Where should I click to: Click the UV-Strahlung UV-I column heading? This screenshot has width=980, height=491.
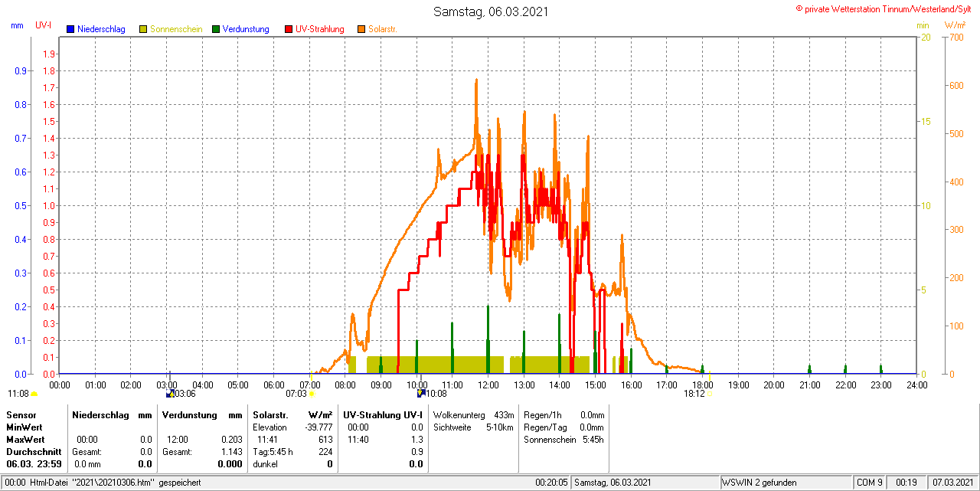[383, 414]
